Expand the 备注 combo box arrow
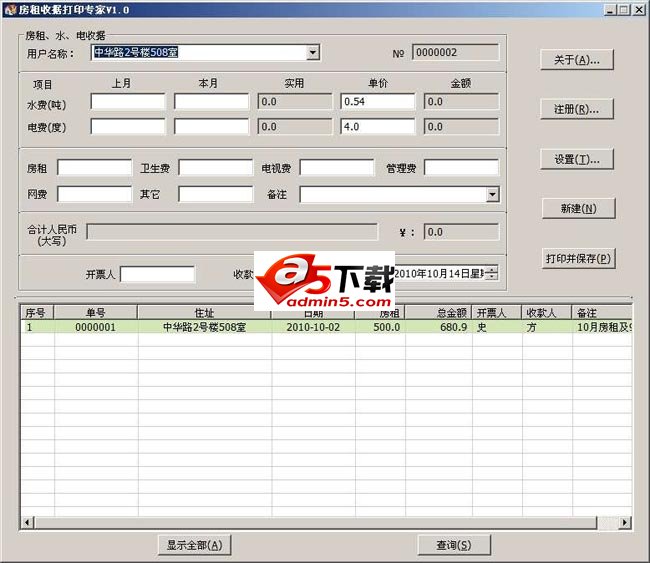The image size is (650, 563). [492, 194]
